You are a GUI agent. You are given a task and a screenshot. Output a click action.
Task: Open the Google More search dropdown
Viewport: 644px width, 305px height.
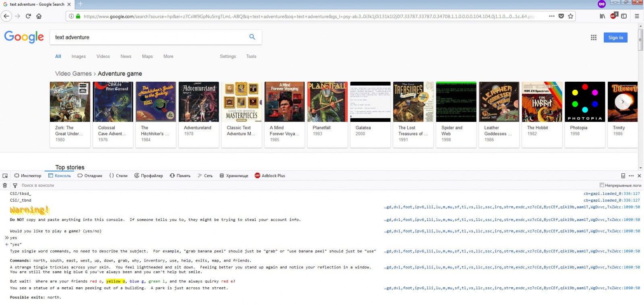168,56
